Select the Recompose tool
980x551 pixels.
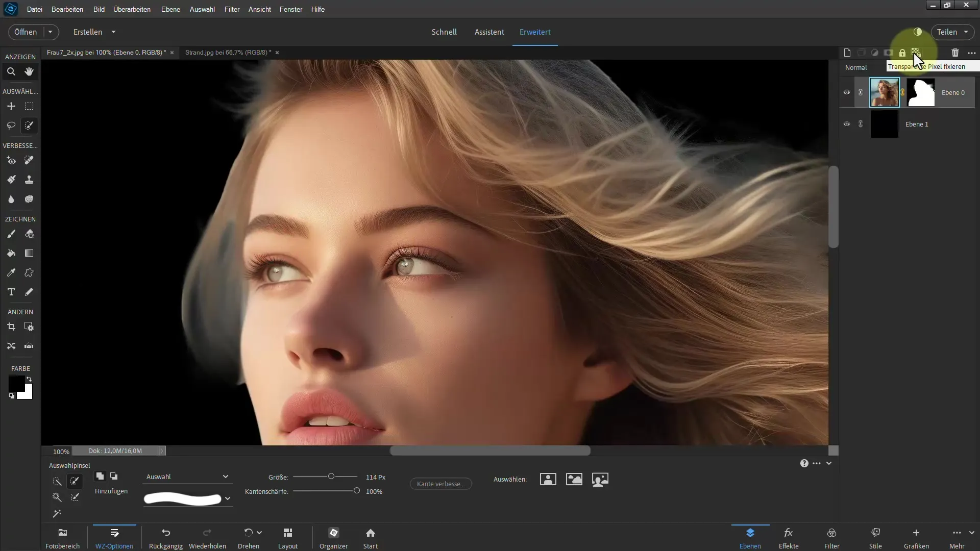[29, 327]
